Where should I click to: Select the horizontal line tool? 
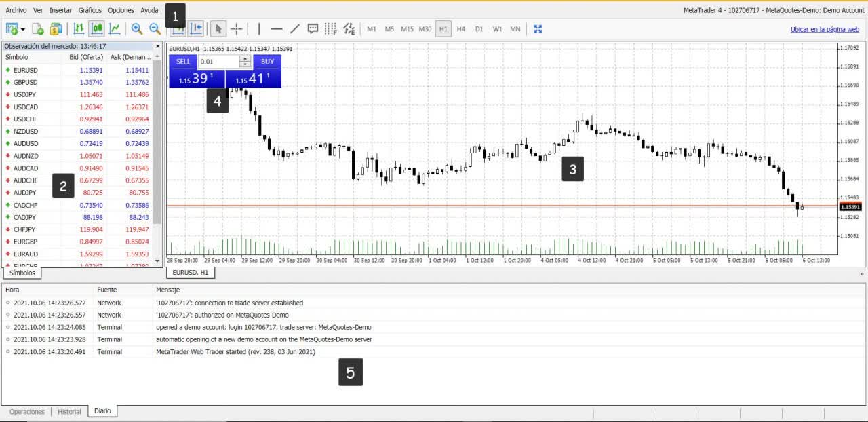(277, 28)
